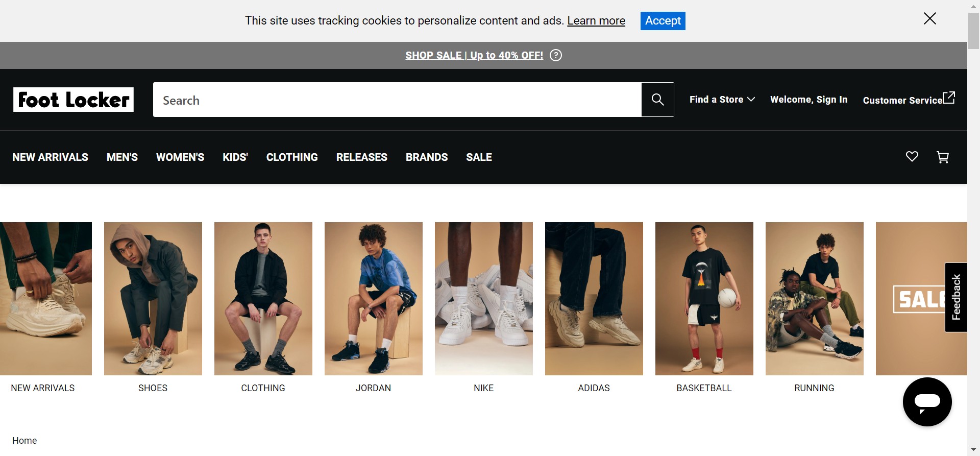Click the Foot Locker logo
The width and height of the screenshot is (980, 456).
(73, 100)
